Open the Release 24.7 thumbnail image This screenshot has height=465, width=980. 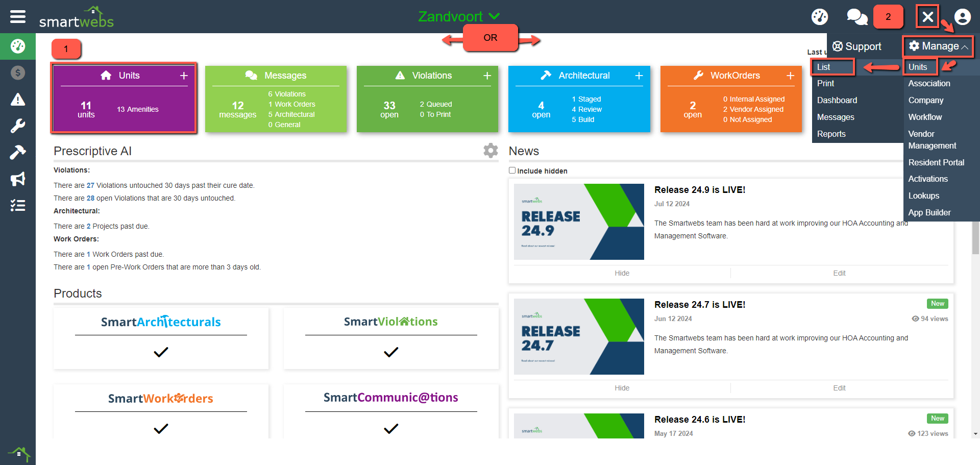[x=579, y=337]
